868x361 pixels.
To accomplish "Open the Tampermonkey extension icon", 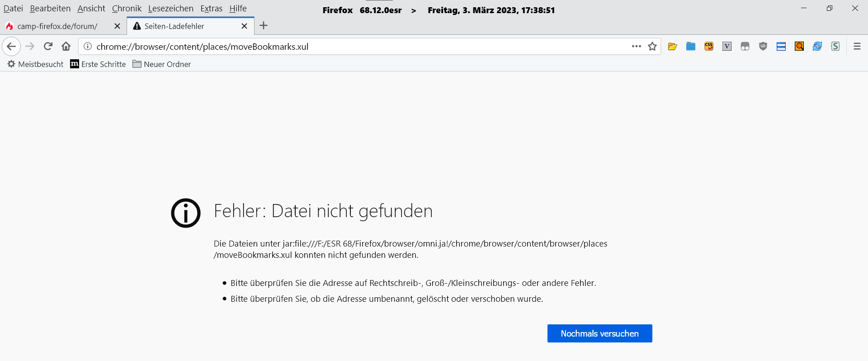I will tap(745, 46).
